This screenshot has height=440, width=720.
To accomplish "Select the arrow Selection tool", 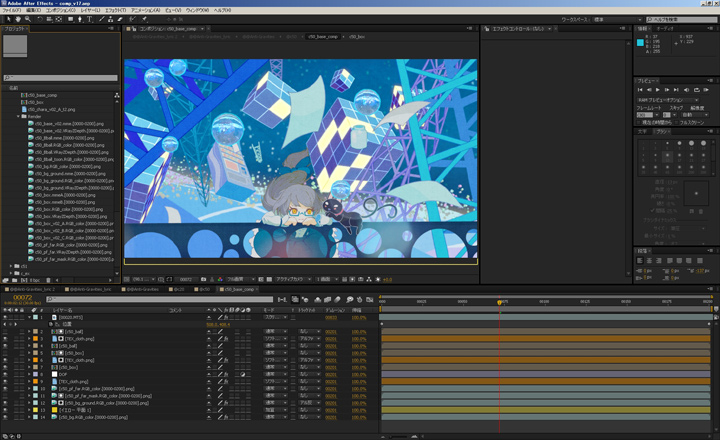I will click(9, 19).
